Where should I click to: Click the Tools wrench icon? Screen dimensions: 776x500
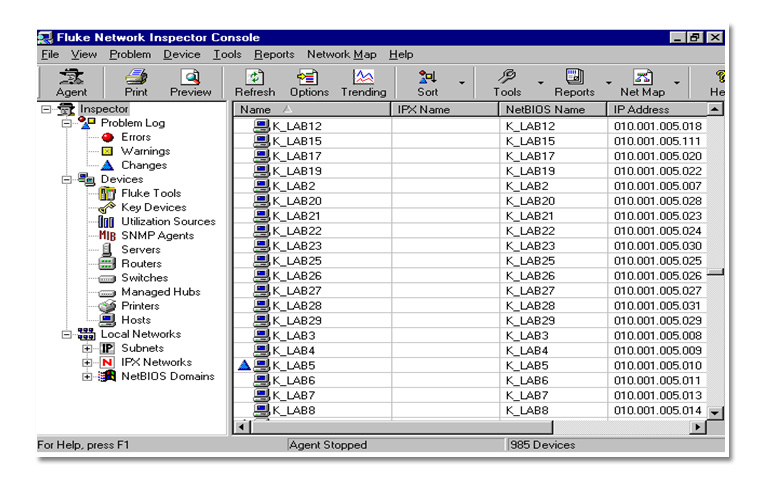(x=507, y=82)
